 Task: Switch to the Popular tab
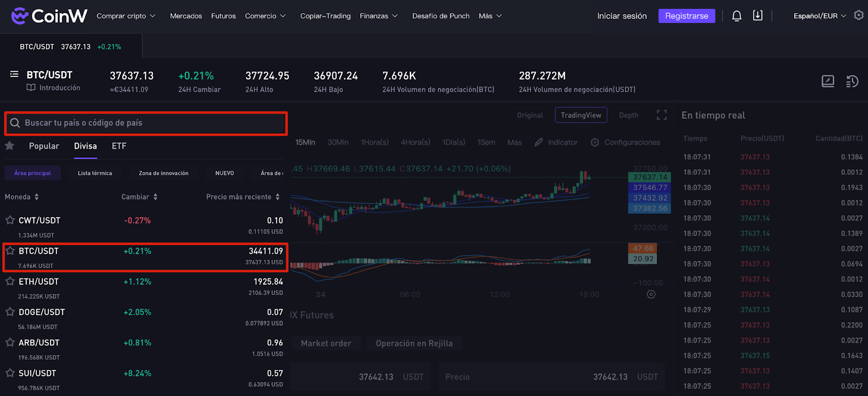pos(44,146)
